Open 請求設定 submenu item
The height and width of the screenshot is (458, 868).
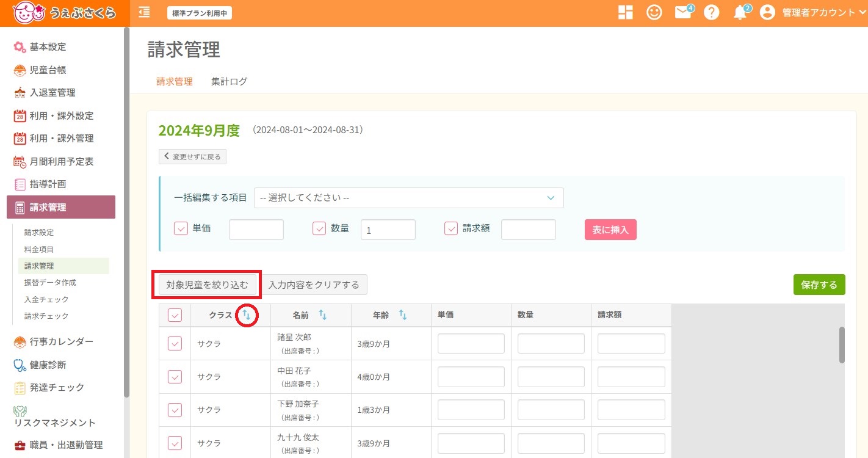[x=39, y=233]
